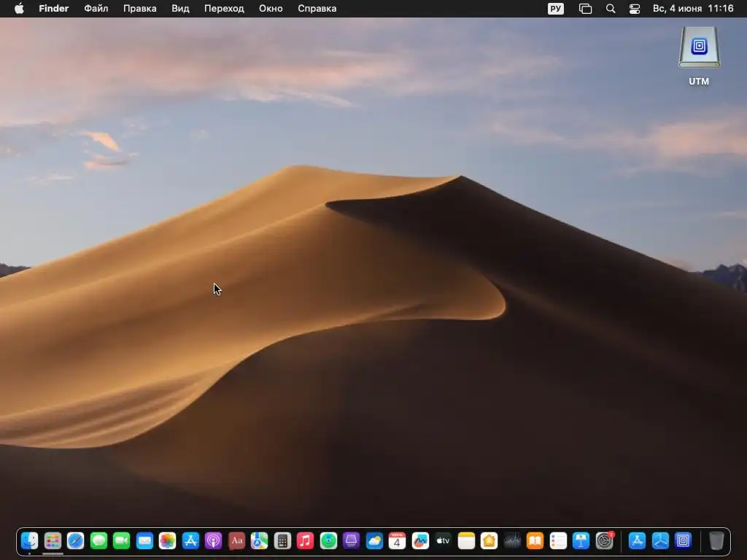Launch the Home app from Dock
Screen dimensions: 747x560
coord(489,540)
